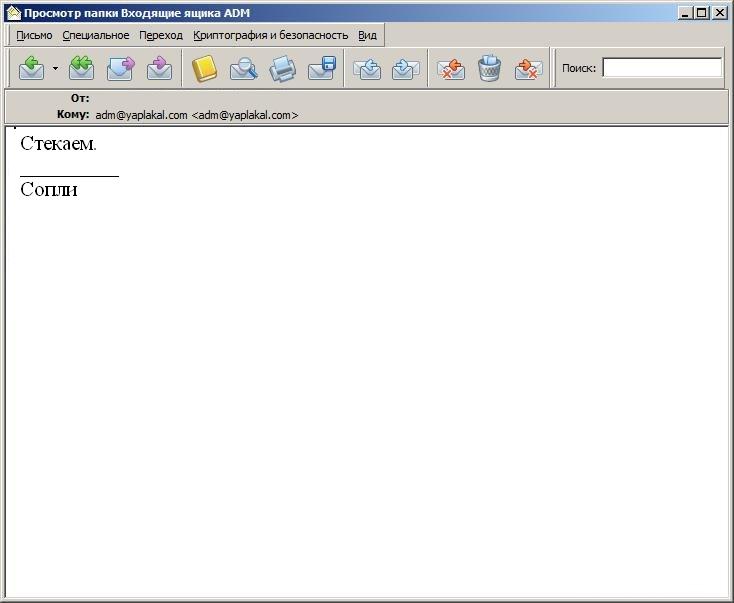Click the Reply to All double green arrow icon
Image resolution: width=734 pixels, height=603 pixels.
click(x=81, y=68)
